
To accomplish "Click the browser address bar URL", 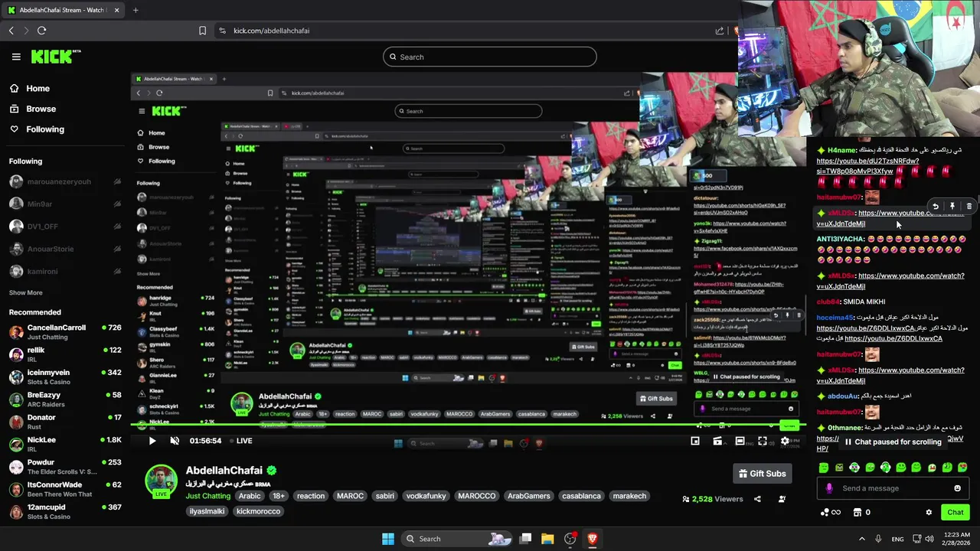I will click(x=271, y=31).
